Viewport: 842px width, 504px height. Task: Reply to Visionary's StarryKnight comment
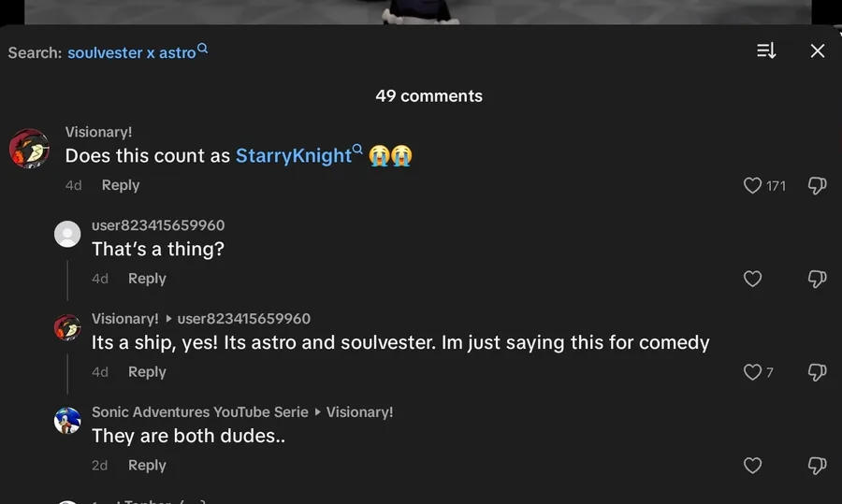tap(121, 185)
